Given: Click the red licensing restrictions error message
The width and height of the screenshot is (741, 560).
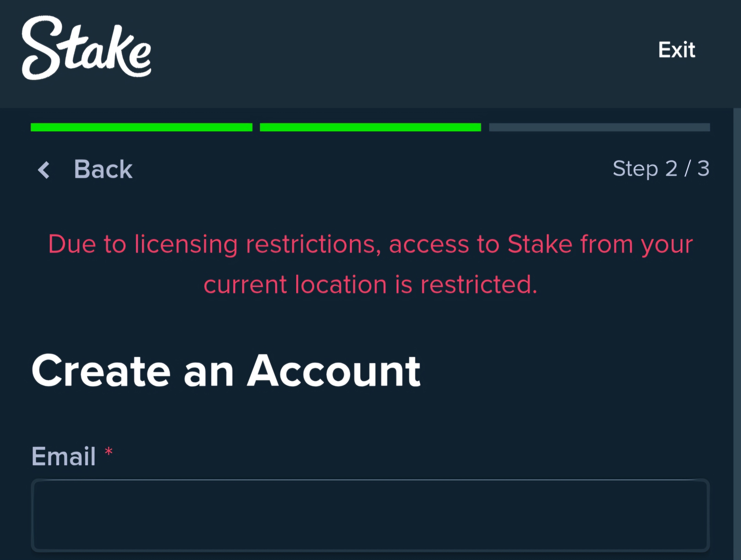Looking at the screenshot, I should point(370,264).
